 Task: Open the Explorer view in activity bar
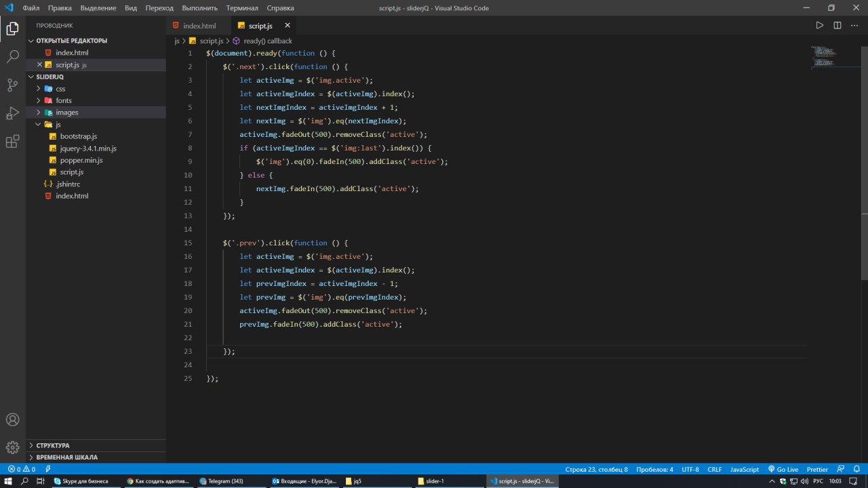[x=12, y=28]
